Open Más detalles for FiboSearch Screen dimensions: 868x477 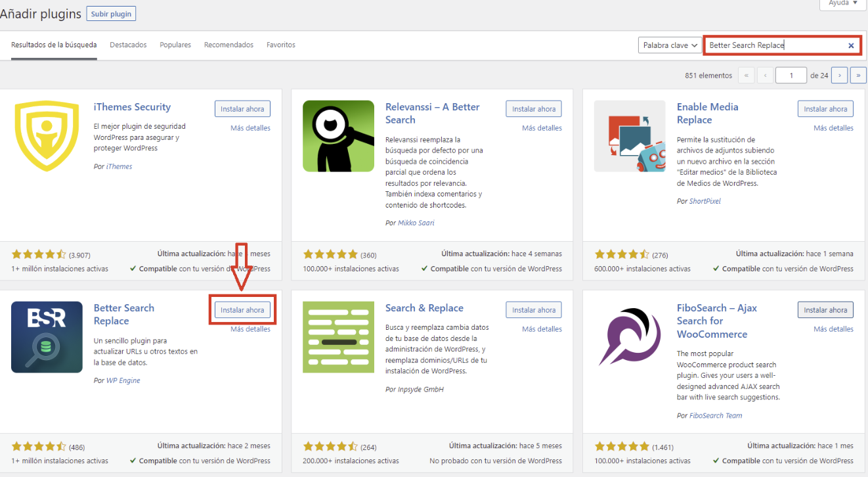833,329
